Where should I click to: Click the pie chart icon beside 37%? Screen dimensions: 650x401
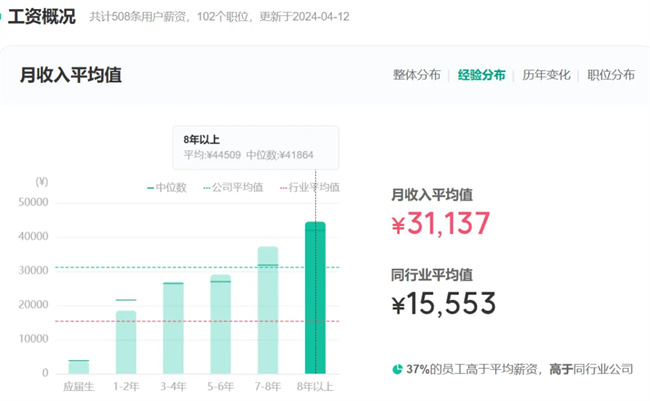tap(397, 369)
